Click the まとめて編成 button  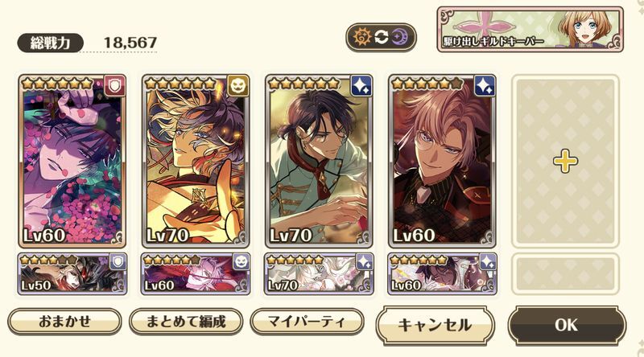coord(186,322)
